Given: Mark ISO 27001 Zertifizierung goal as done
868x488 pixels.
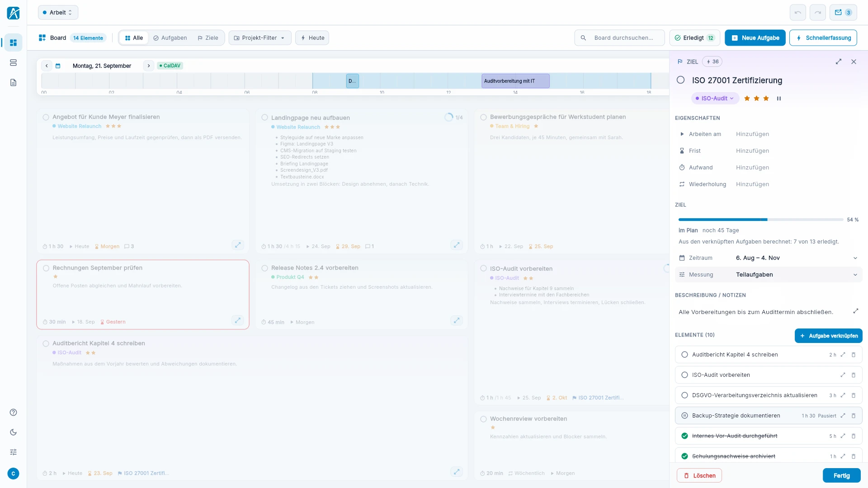Looking at the screenshot, I should 680,80.
